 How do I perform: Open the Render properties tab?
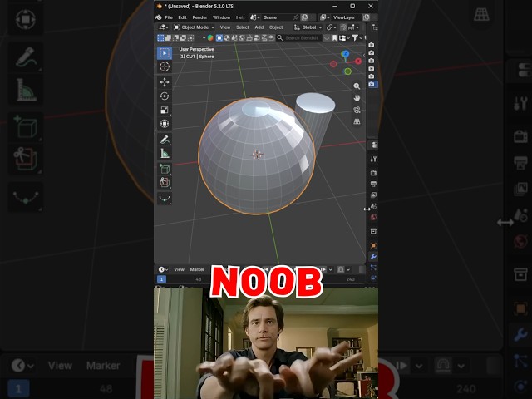[x=373, y=173]
